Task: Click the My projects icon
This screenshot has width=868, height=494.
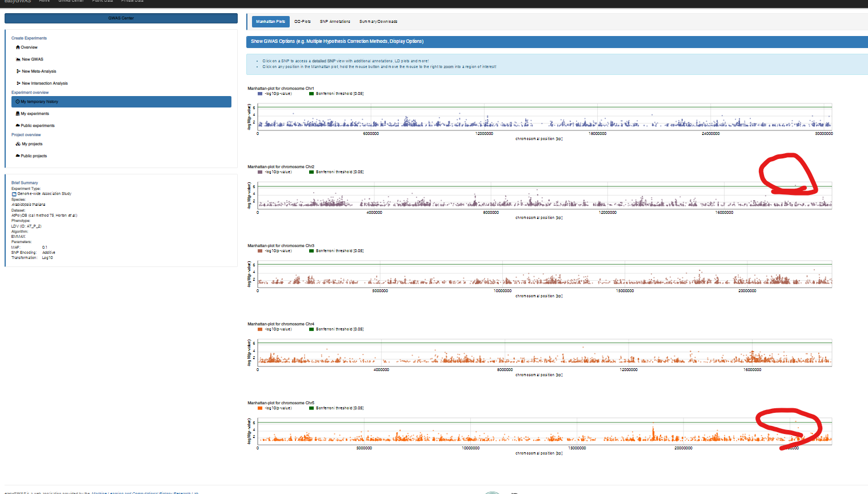Action: [18, 144]
